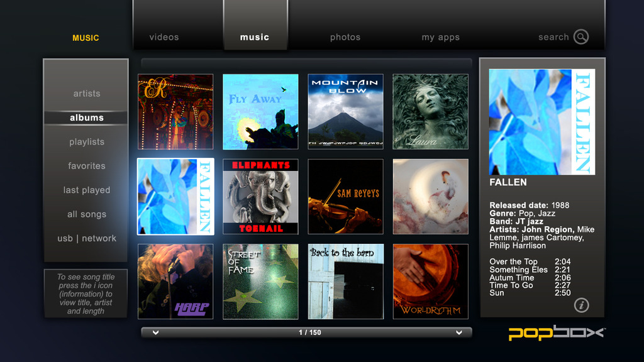Select the Fallen album in the grid
The width and height of the screenshot is (644, 362).
coord(175,197)
